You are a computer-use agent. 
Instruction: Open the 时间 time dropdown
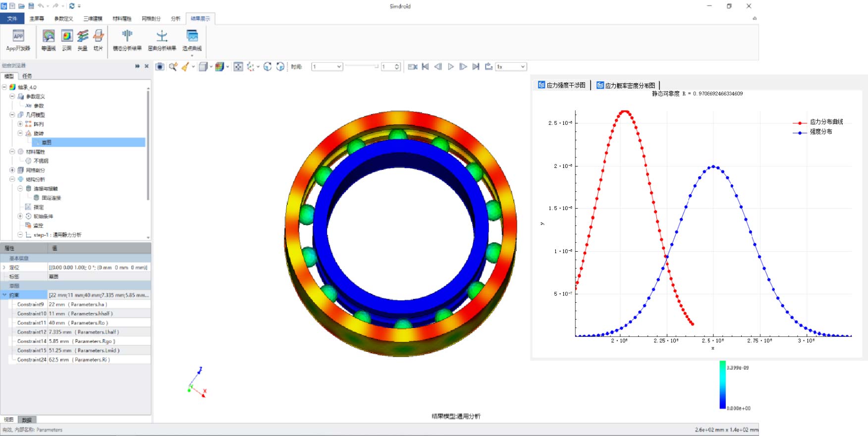339,67
